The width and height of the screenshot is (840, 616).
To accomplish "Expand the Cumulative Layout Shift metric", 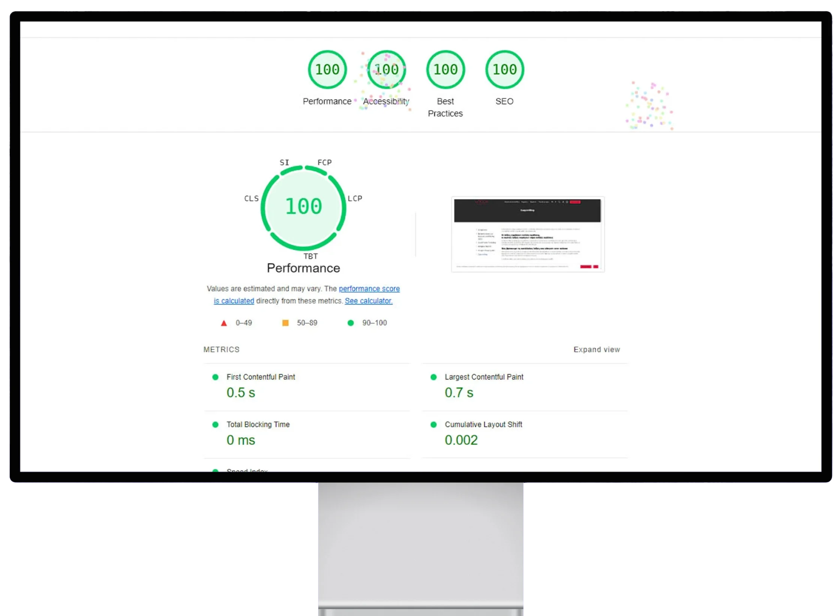I will 483,424.
